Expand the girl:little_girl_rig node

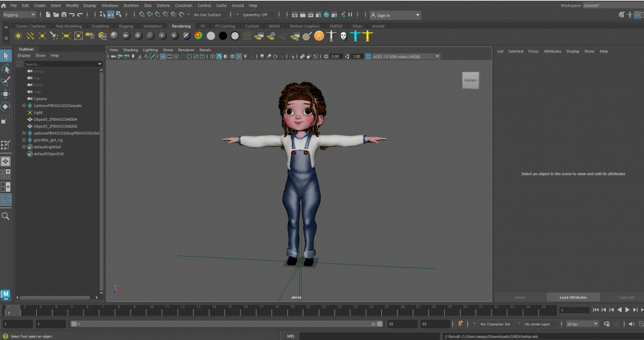pos(24,140)
